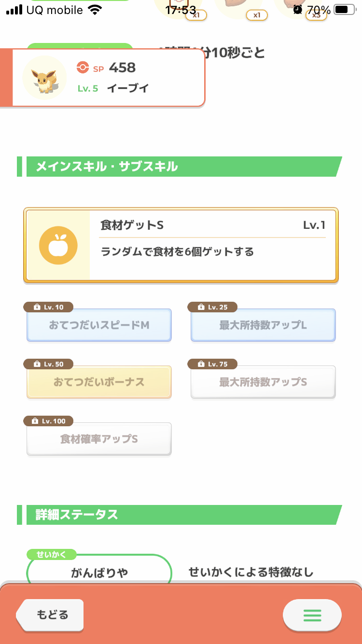Screen dimensions: 362x644
Task: Select the 最大所持数アップS sub skill
Action: pos(263,382)
